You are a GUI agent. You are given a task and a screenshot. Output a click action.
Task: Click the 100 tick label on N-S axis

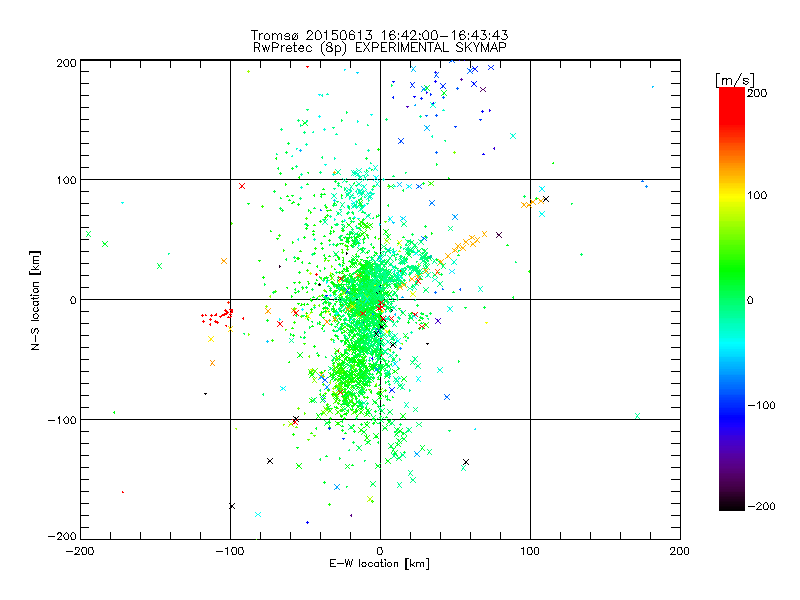pyautogui.click(x=66, y=180)
